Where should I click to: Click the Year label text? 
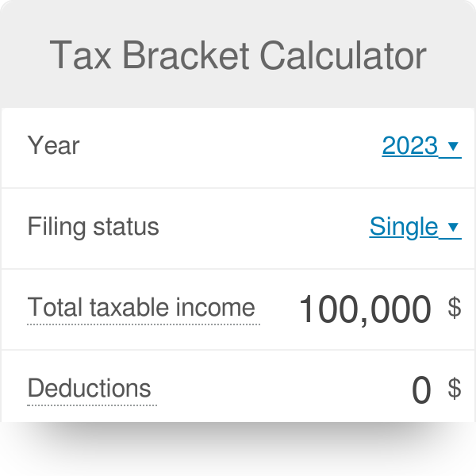pyautogui.click(x=53, y=146)
